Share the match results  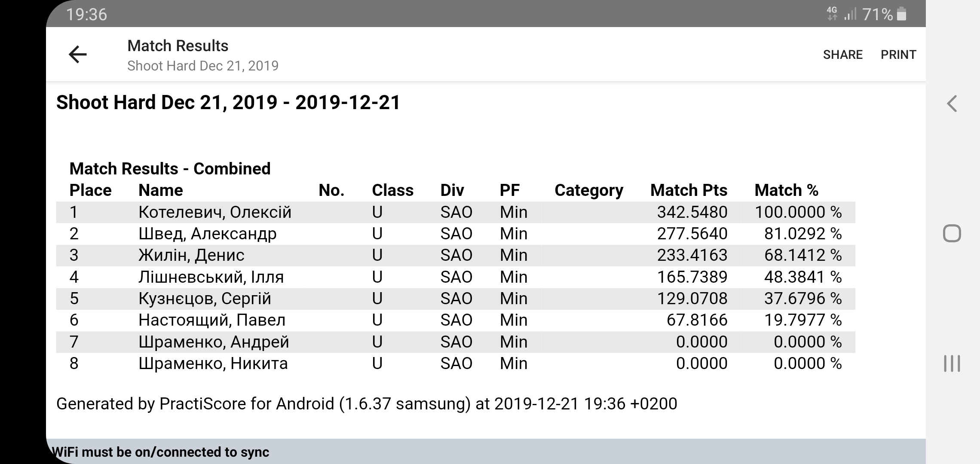point(842,55)
